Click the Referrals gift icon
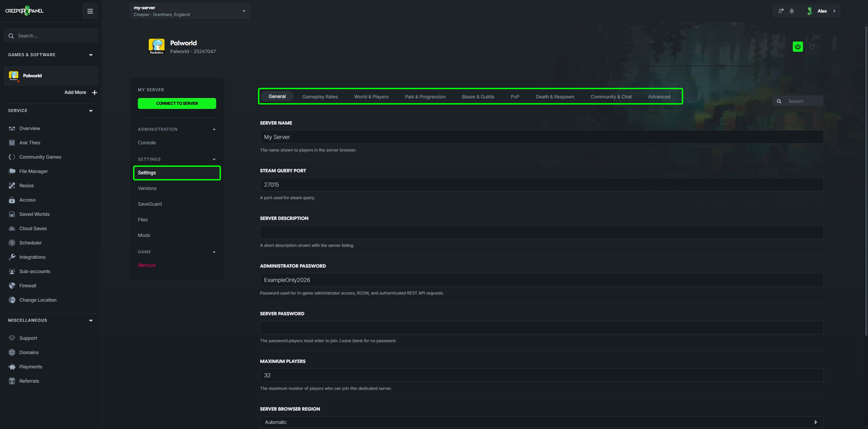Screen dimensions: 868x429 coord(12,381)
